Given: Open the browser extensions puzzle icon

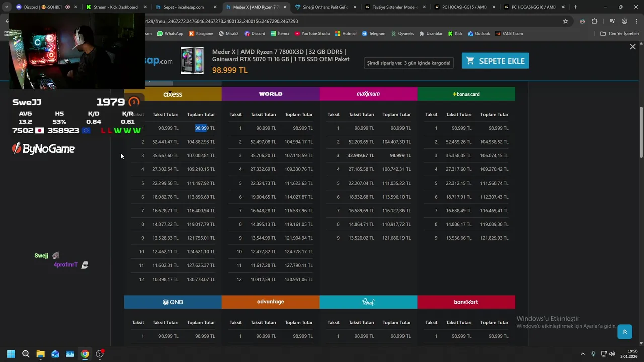Looking at the screenshot, I should [x=595, y=21].
